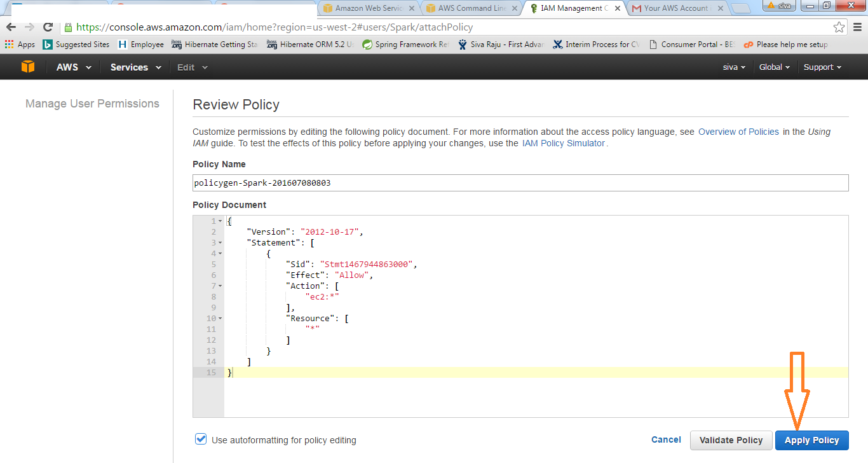Click the "Effect": "Allow" line
Image resolution: width=868 pixels, height=463 pixels.
[x=329, y=275]
